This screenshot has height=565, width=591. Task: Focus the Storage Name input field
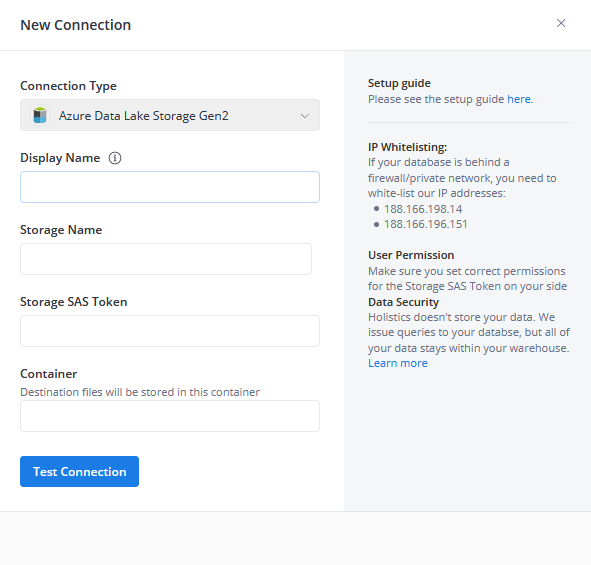tap(166, 259)
